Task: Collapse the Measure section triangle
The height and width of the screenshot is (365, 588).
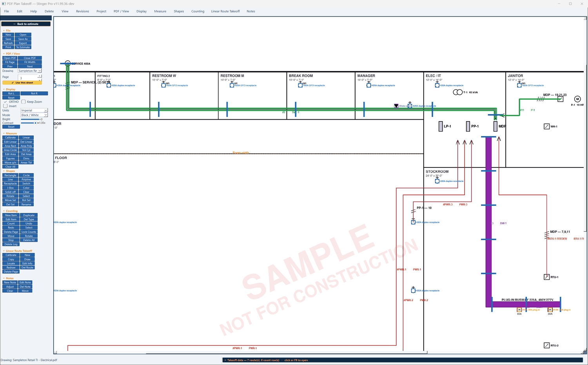Action: pos(4,133)
